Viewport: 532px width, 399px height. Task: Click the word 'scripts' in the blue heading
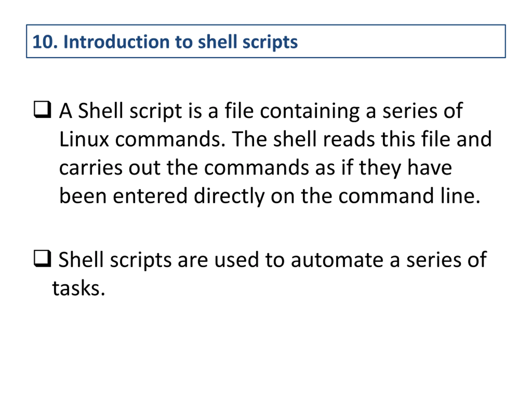(270, 42)
